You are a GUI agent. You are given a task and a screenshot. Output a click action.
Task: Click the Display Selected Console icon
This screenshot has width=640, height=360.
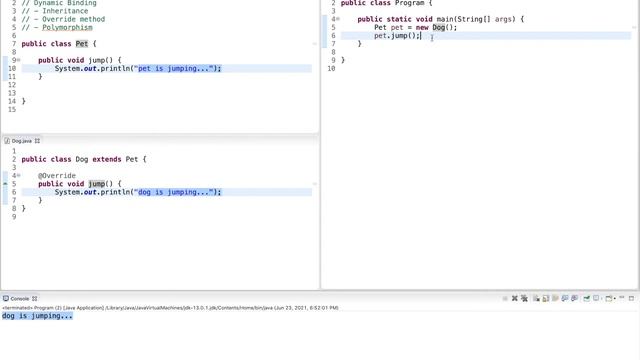[596, 298]
